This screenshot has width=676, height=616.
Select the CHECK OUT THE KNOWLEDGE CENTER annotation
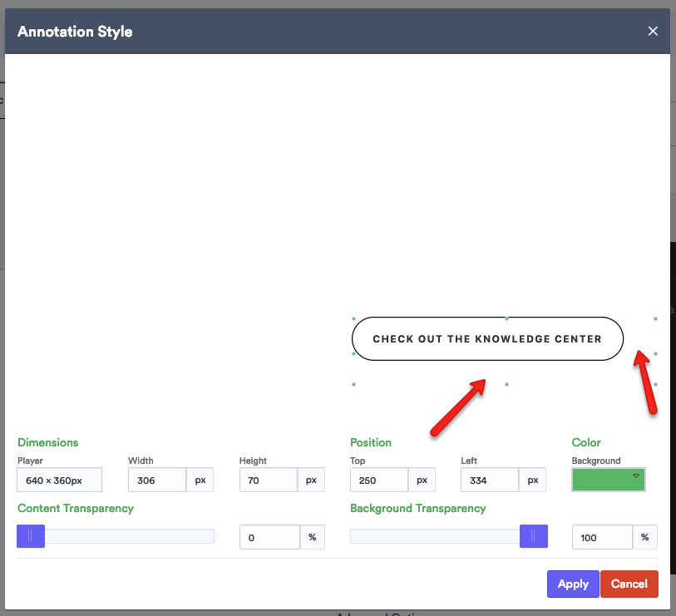coord(487,338)
